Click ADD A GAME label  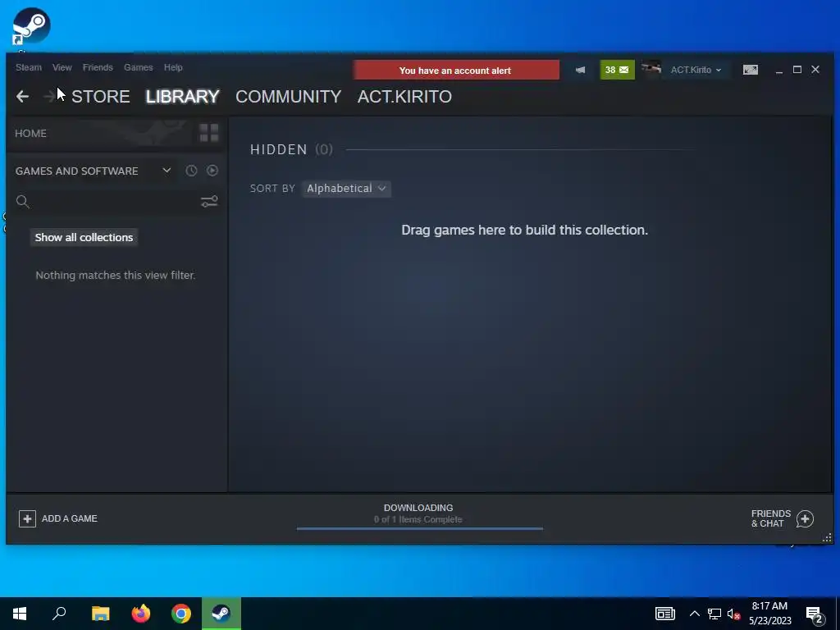(70, 518)
